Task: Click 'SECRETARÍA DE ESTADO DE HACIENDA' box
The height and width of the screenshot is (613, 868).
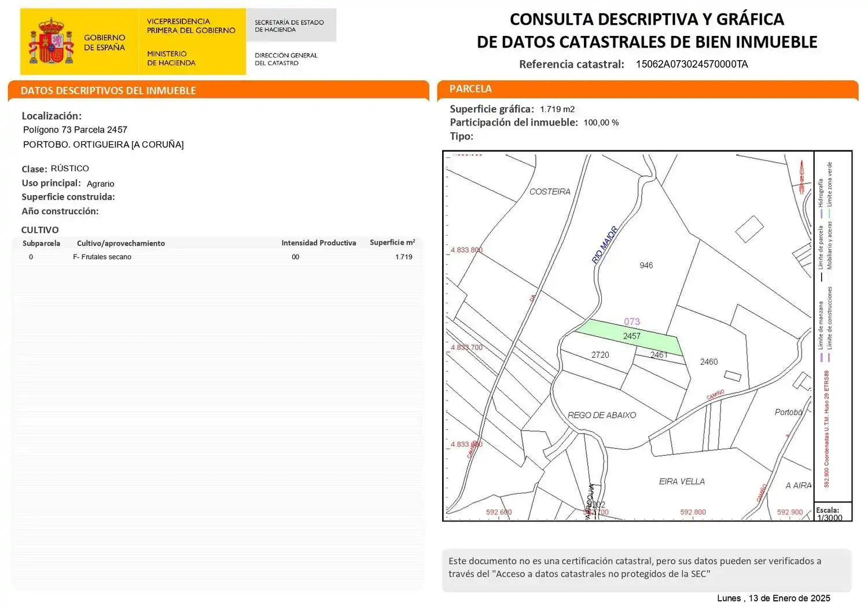Action: coord(291,25)
